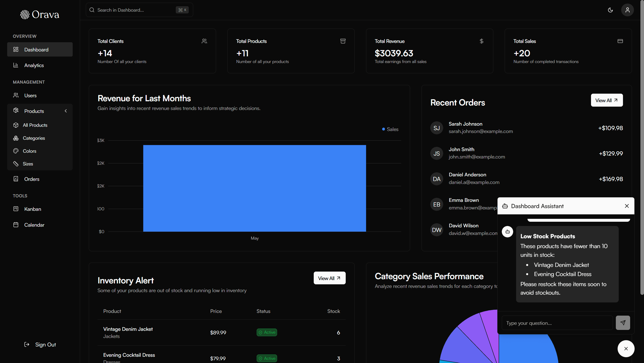Select John Smith's JS avatar
Viewport: 644px width, 363px height.
pyautogui.click(x=436, y=153)
